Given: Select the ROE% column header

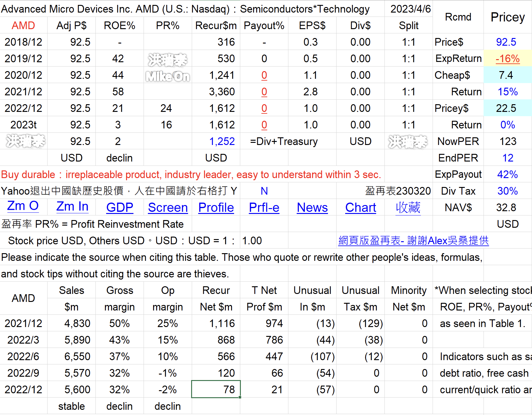Looking at the screenshot, I should pyautogui.click(x=120, y=25).
